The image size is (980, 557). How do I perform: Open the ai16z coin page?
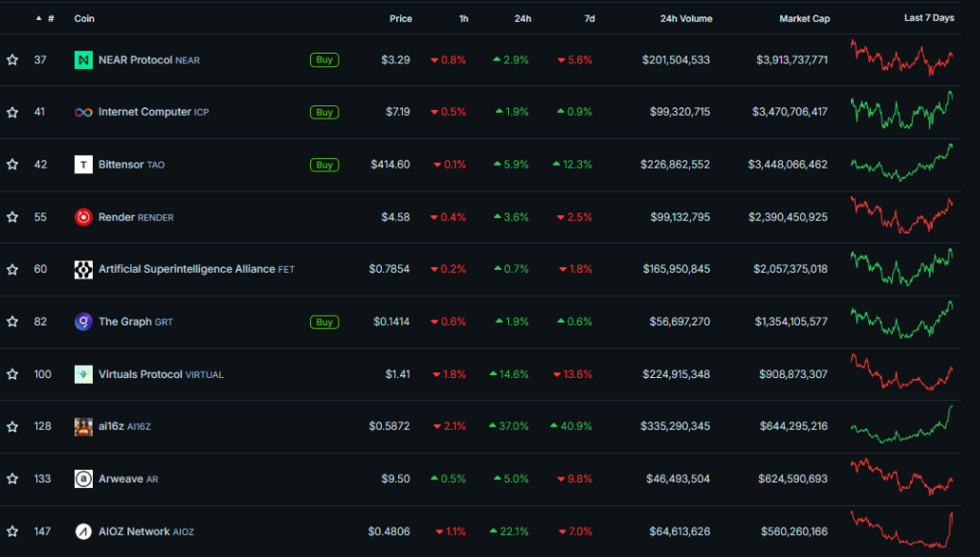click(124, 426)
